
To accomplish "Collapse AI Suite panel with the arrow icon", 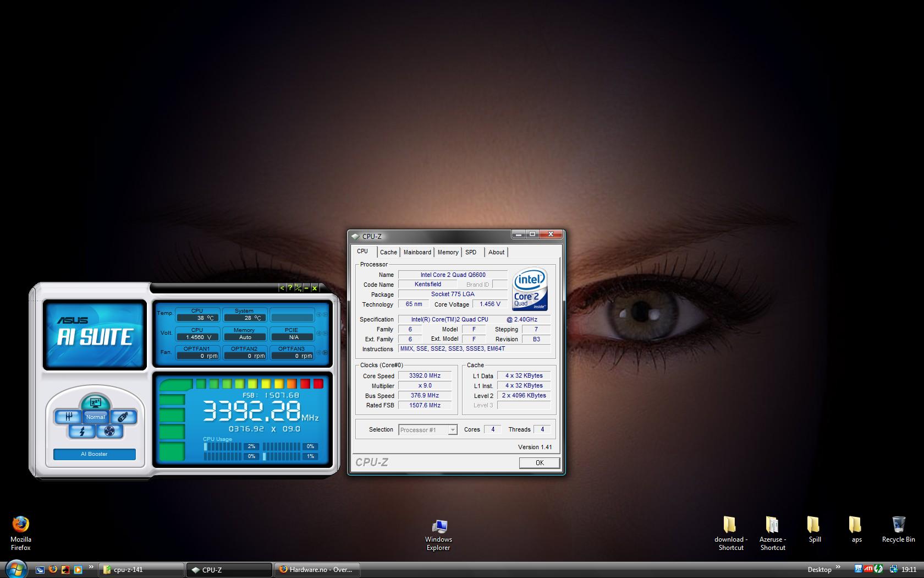I will click(282, 288).
